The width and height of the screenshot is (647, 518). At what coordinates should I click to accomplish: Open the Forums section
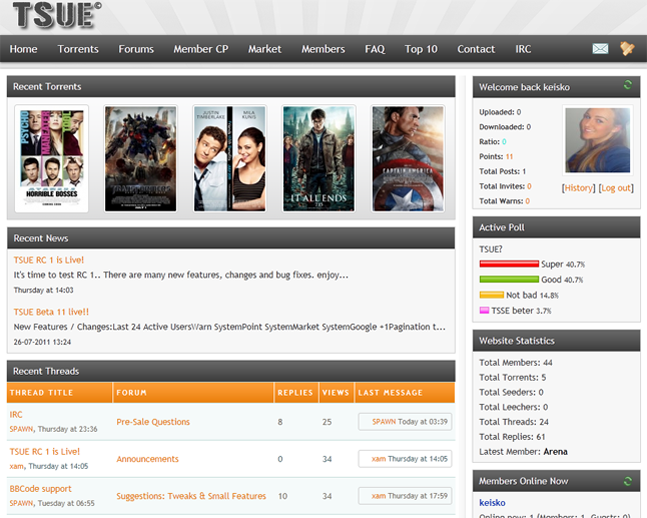click(x=136, y=49)
